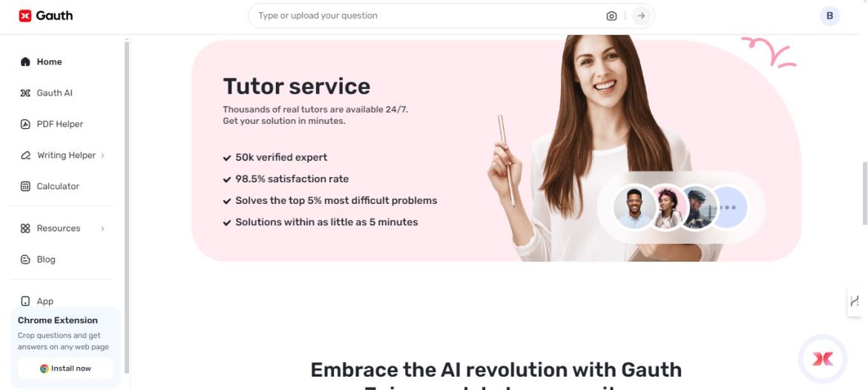Viewport: 868px width, 390px height.
Task: Click the Gauth logo icon
Action: [25, 16]
